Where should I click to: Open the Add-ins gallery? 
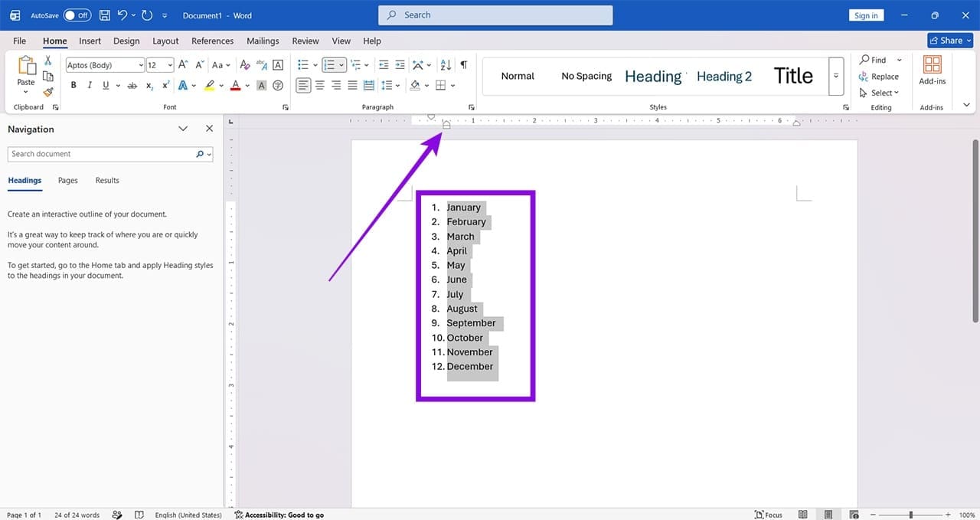tap(932, 70)
